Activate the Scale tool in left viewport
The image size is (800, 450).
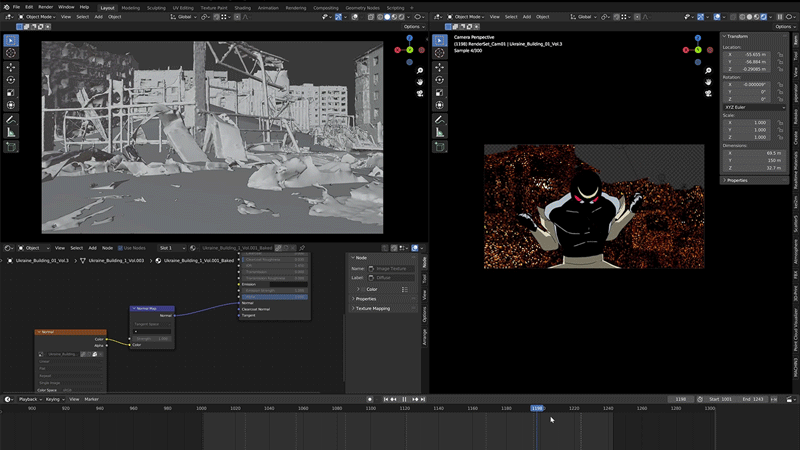tap(11, 93)
